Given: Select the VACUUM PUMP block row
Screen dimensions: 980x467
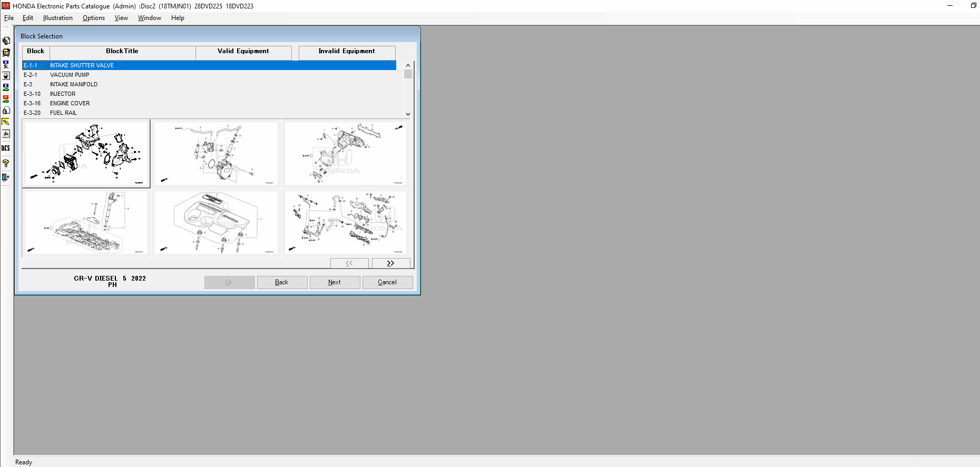Looking at the screenshot, I should 70,75.
